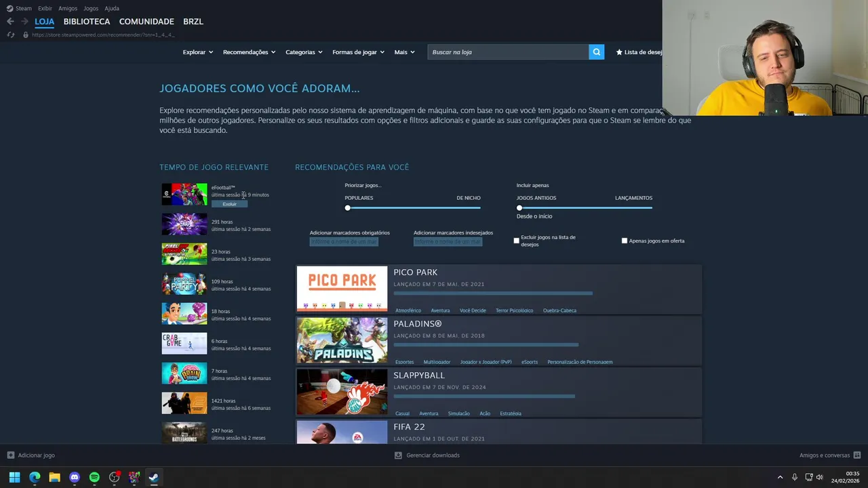Open the Ajuda menu

pos(112,8)
